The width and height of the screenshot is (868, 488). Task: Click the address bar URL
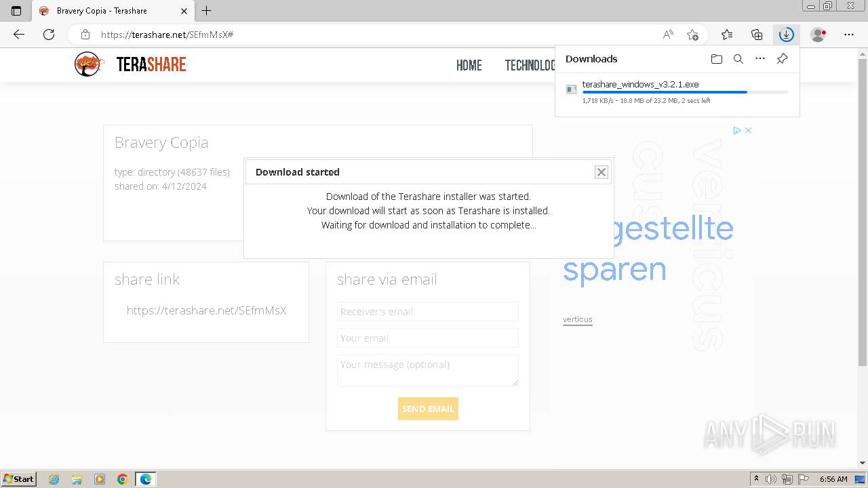pos(167,35)
